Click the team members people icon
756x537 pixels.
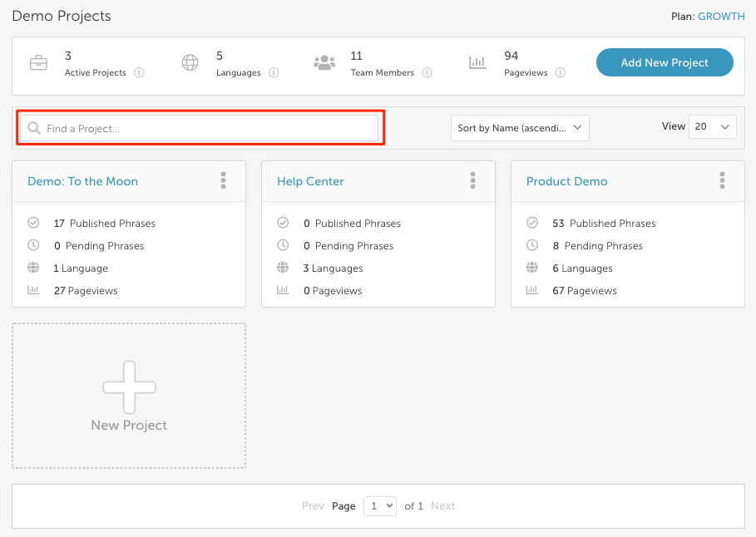324,62
